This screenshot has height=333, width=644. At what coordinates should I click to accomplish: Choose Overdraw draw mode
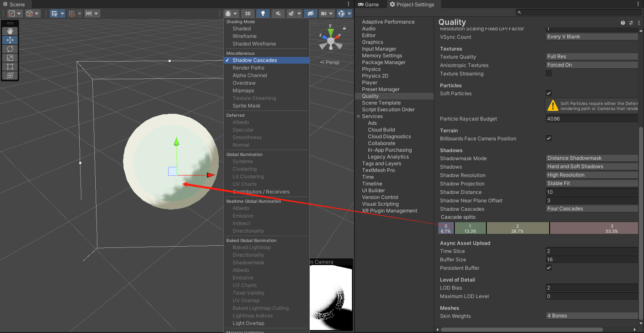266,83
